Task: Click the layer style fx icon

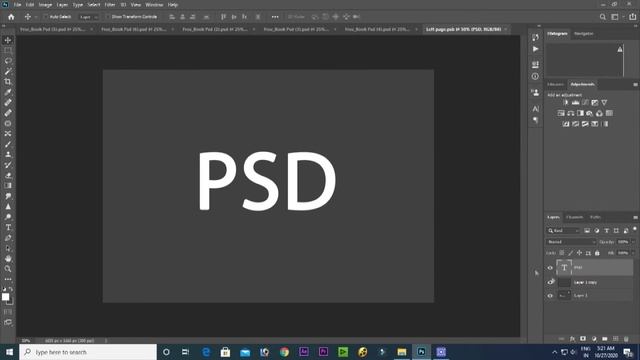Action: [572, 339]
